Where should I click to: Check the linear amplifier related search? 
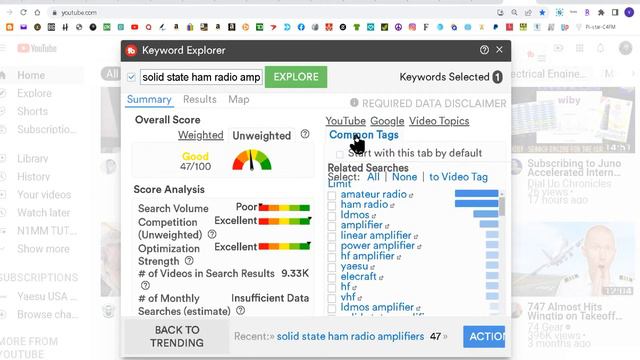pyautogui.click(x=332, y=236)
